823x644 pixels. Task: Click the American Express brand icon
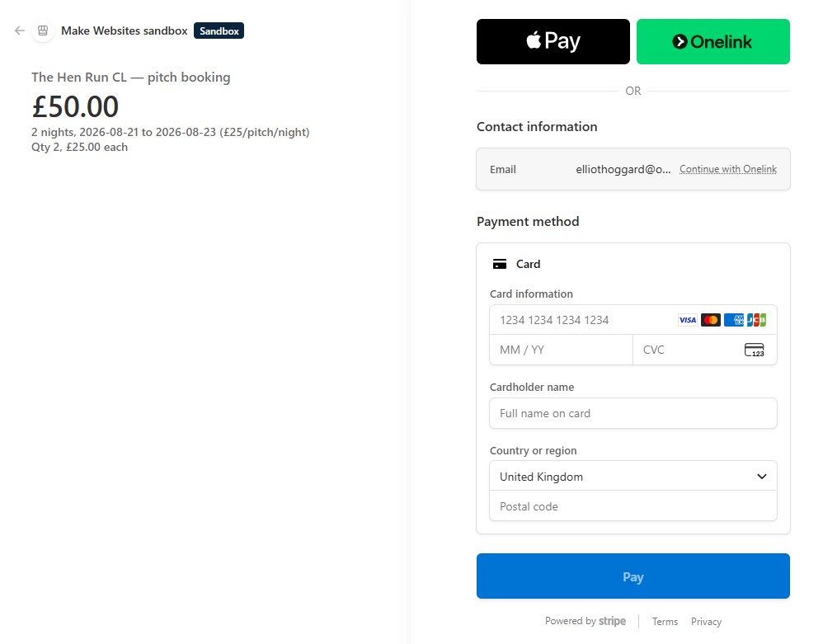734,320
